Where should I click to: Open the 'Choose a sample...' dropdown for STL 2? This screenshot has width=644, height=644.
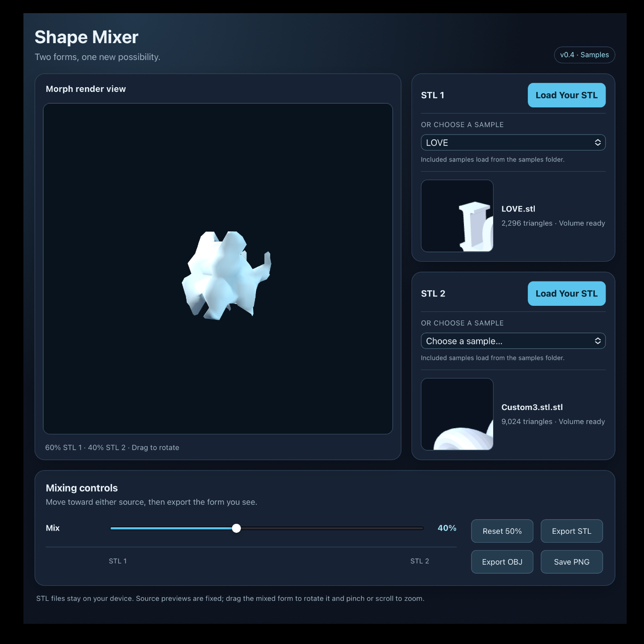click(513, 341)
